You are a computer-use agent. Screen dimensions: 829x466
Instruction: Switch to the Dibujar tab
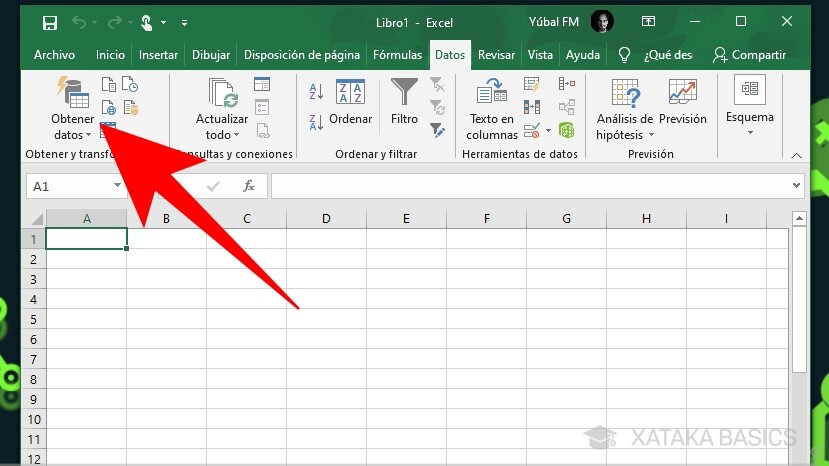(211, 55)
